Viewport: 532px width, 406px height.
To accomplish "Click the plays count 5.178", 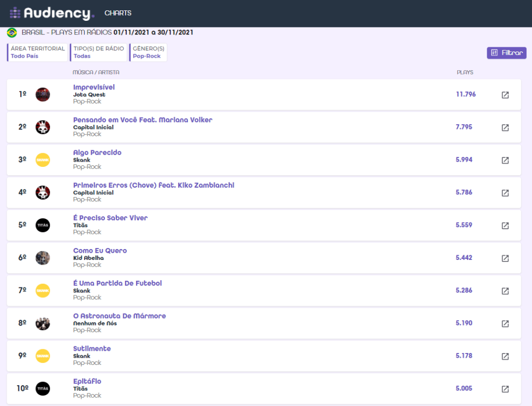I will coord(464,356).
